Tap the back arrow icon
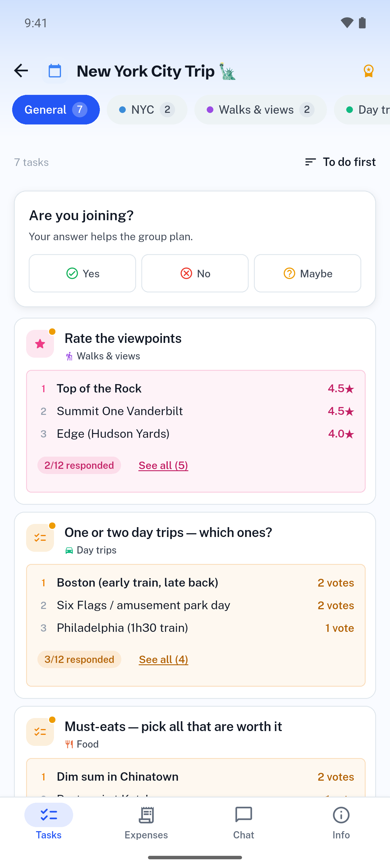 point(21,71)
